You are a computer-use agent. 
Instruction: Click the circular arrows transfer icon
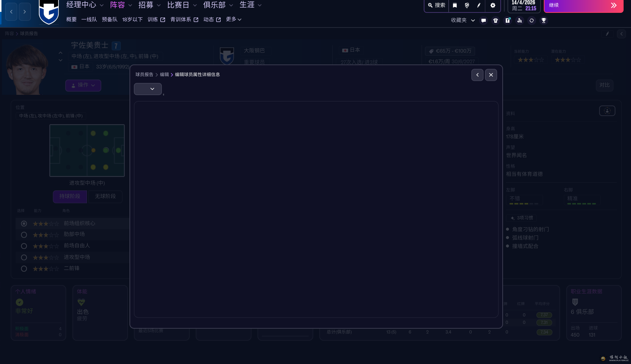[x=531, y=20]
